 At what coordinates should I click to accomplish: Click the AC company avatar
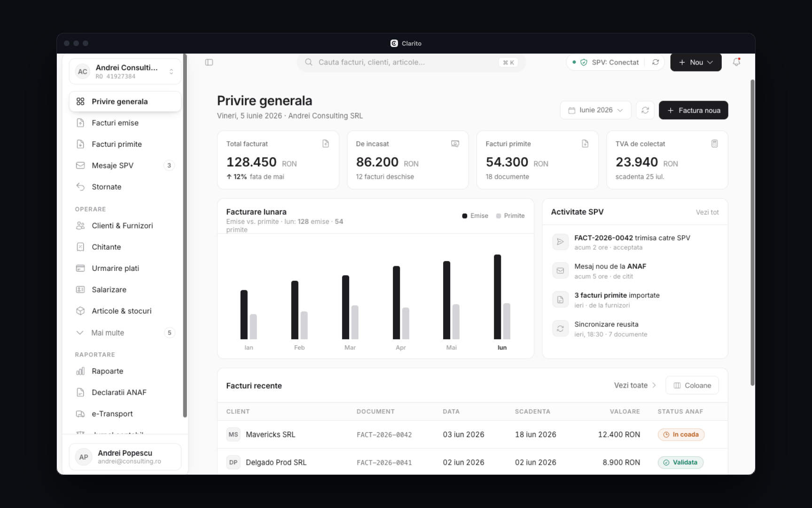click(x=83, y=71)
